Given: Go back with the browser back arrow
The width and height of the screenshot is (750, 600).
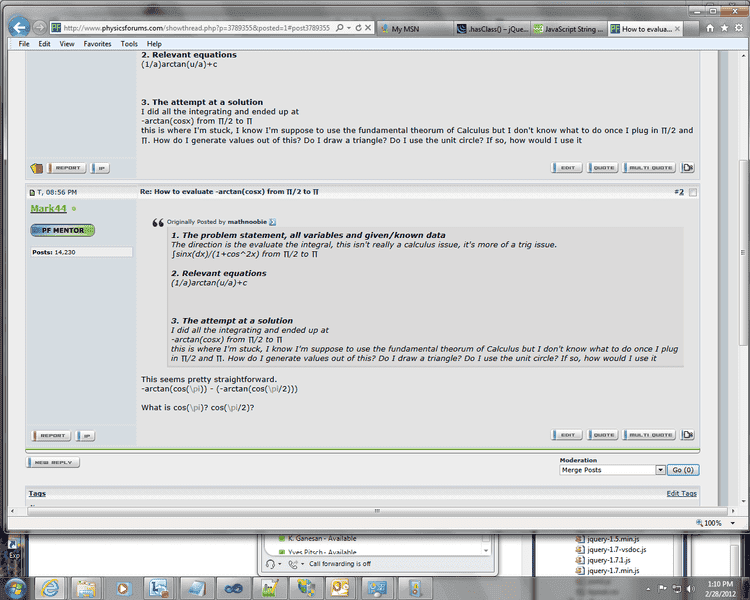Looking at the screenshot, I should point(19,27).
